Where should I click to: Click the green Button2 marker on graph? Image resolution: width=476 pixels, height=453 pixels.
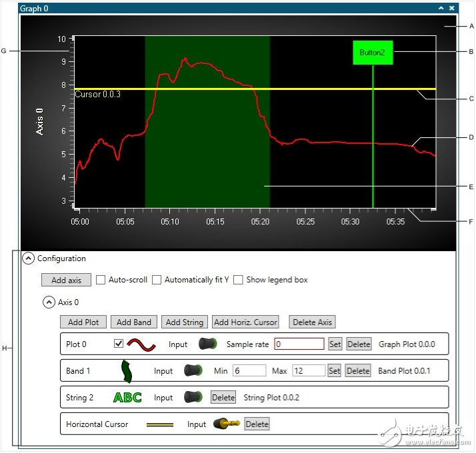pos(373,53)
